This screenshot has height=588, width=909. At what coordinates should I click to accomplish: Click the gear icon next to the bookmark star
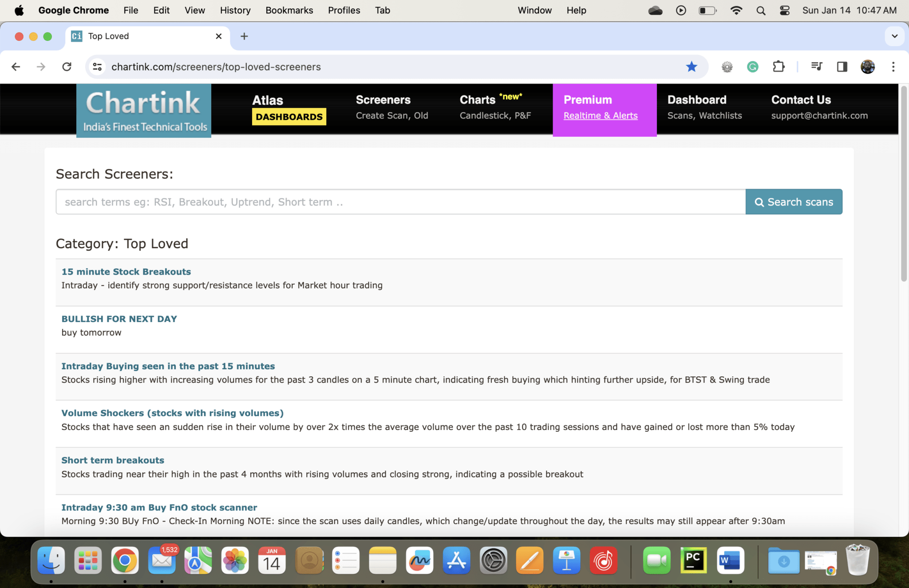727,67
